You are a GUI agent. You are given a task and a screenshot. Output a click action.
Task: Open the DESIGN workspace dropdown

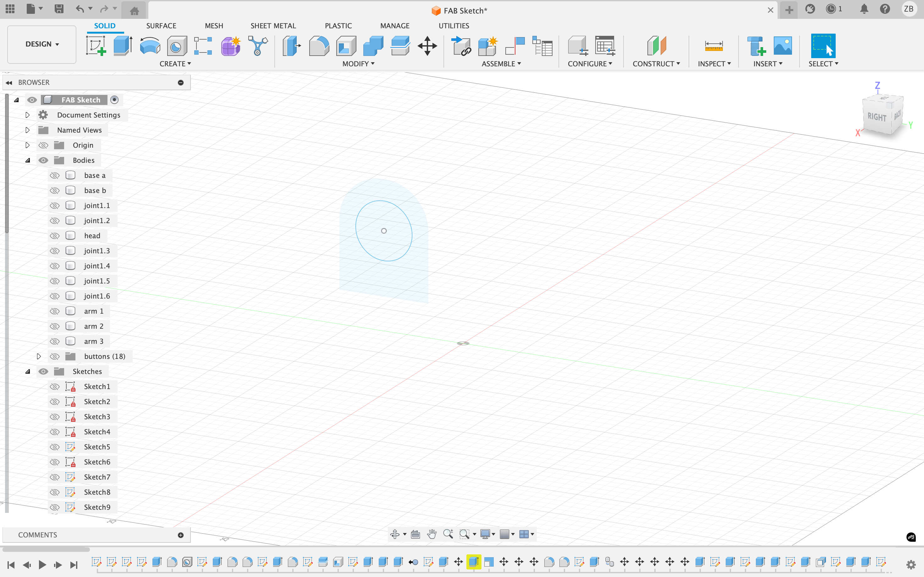tap(42, 44)
